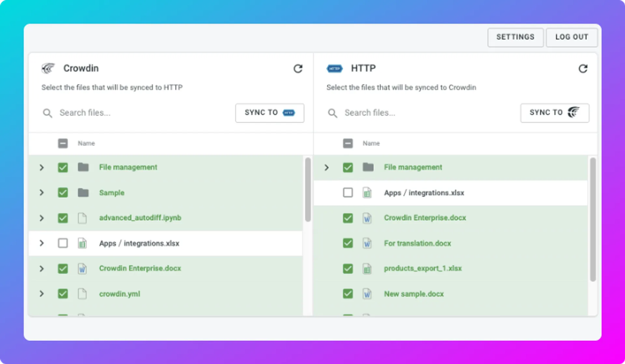Uncheck File management in Crowdin panel
625x364 pixels.
point(63,167)
